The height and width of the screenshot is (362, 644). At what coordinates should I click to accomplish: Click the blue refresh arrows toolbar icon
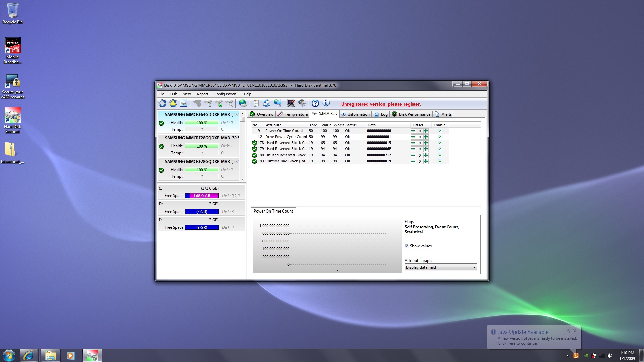[162, 103]
